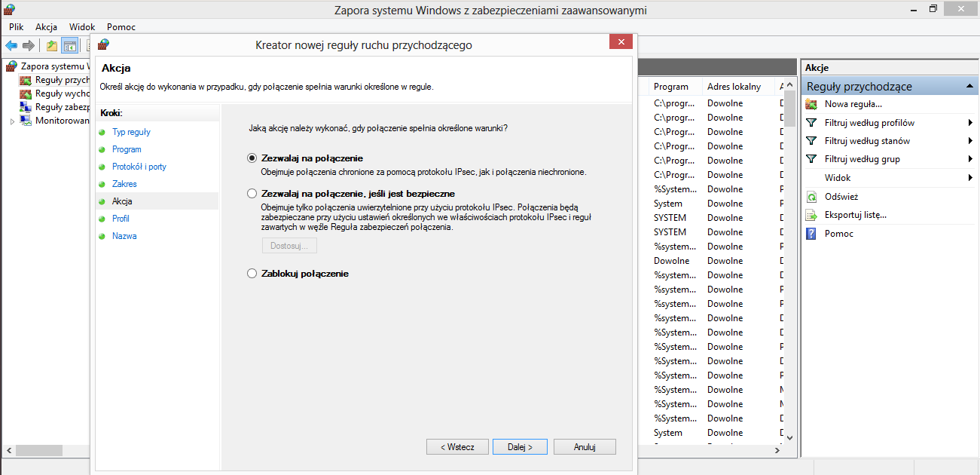
Task: Click the funnel icon for Filtruj według profilów
Action: tap(811, 123)
